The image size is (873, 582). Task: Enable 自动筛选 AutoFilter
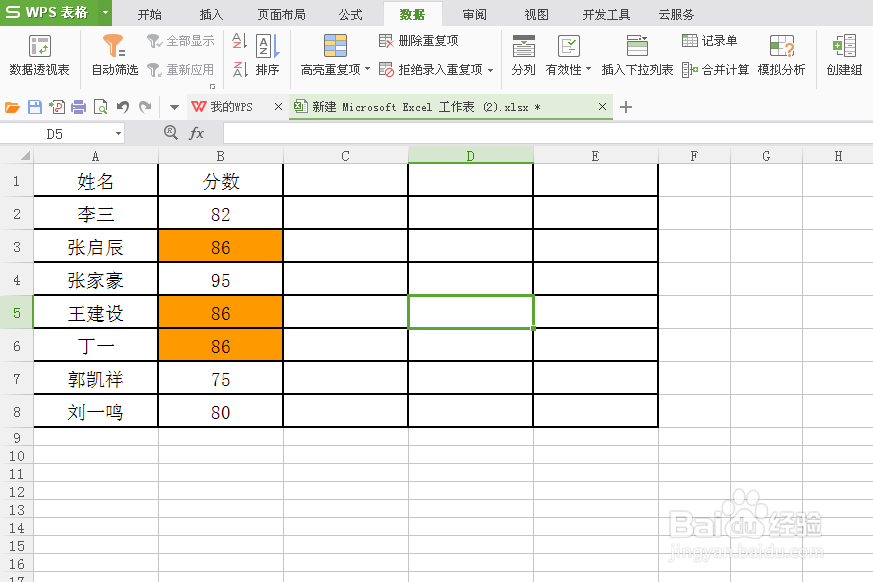tap(112, 55)
